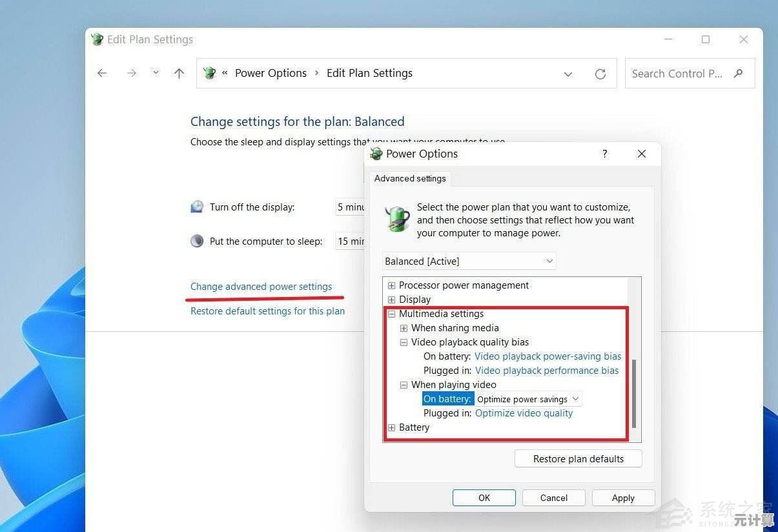The height and width of the screenshot is (532, 778).
Task: Open the recent locations chevron
Action: click(156, 73)
